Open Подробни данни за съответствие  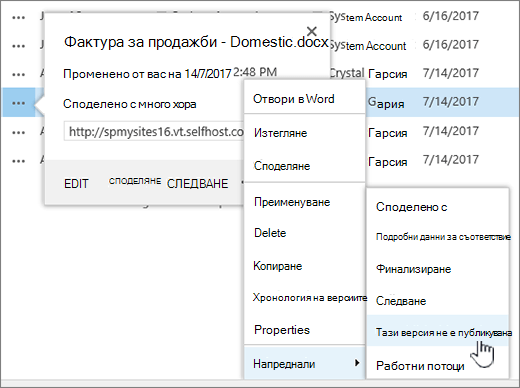click(443, 237)
